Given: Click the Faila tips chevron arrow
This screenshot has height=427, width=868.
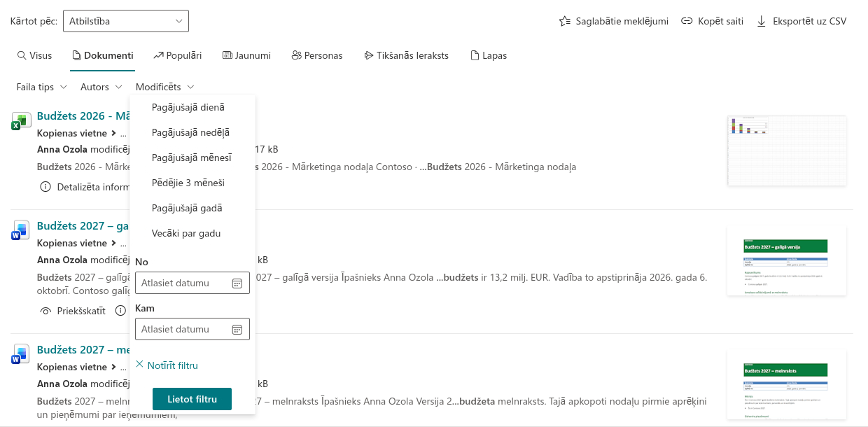Looking at the screenshot, I should [63, 87].
